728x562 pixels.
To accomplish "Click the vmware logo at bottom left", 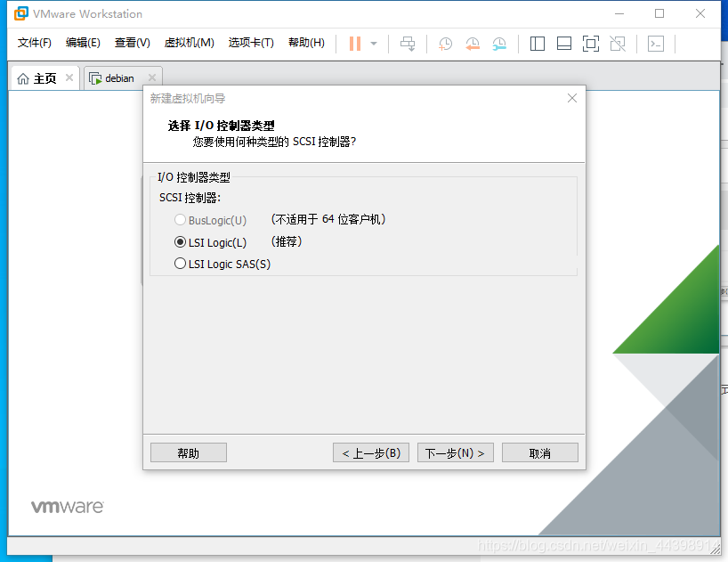I will click(68, 507).
